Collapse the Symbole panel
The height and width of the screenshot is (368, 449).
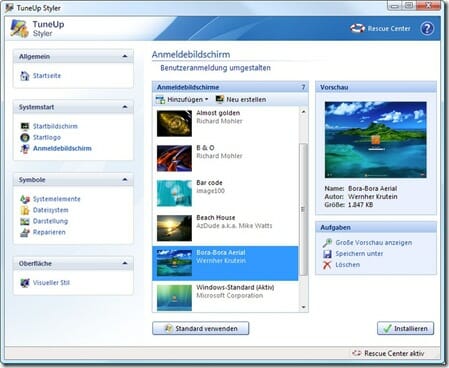[x=125, y=180]
